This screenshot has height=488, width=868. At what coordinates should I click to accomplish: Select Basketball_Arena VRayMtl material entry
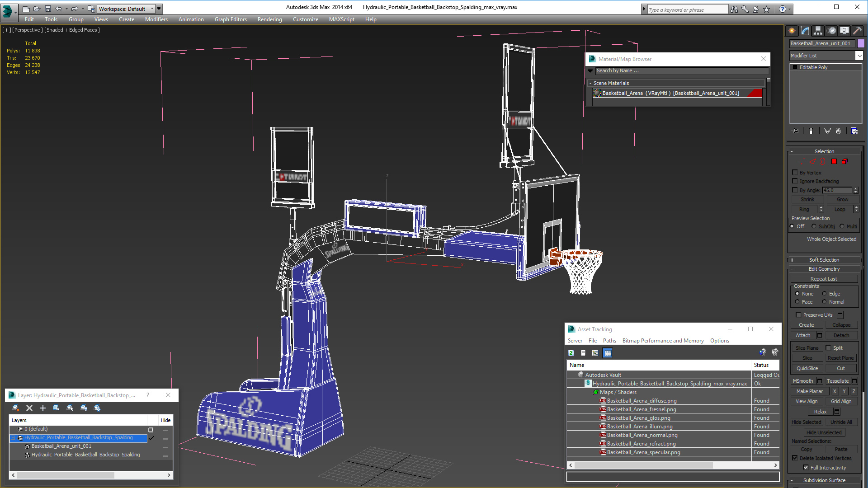[x=677, y=93]
